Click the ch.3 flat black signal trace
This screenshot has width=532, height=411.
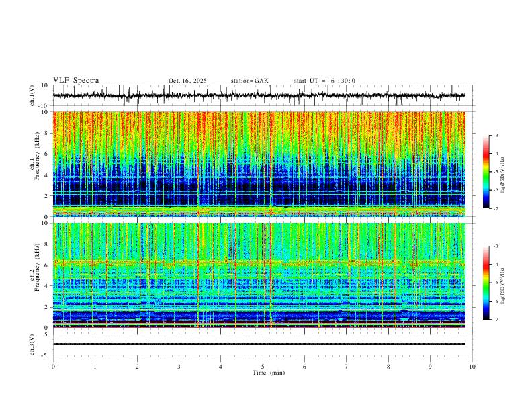coord(259,344)
